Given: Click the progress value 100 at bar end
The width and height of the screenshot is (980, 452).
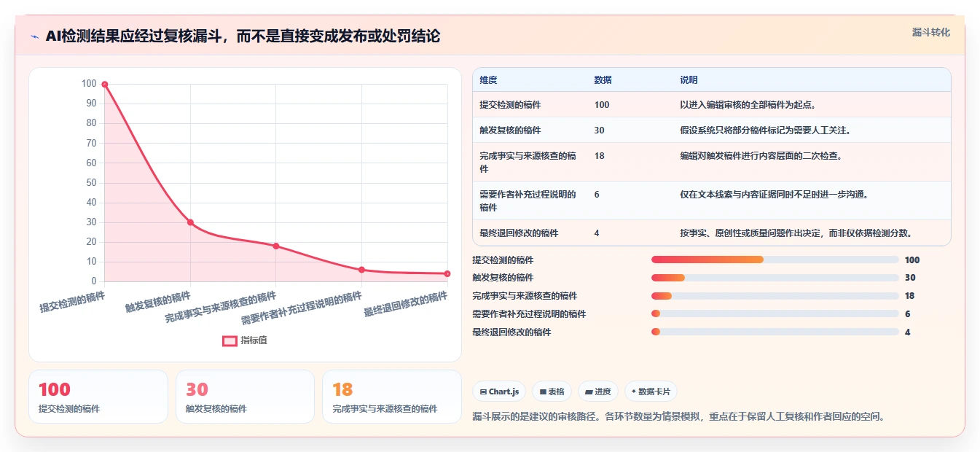Looking at the screenshot, I should pos(912,260).
